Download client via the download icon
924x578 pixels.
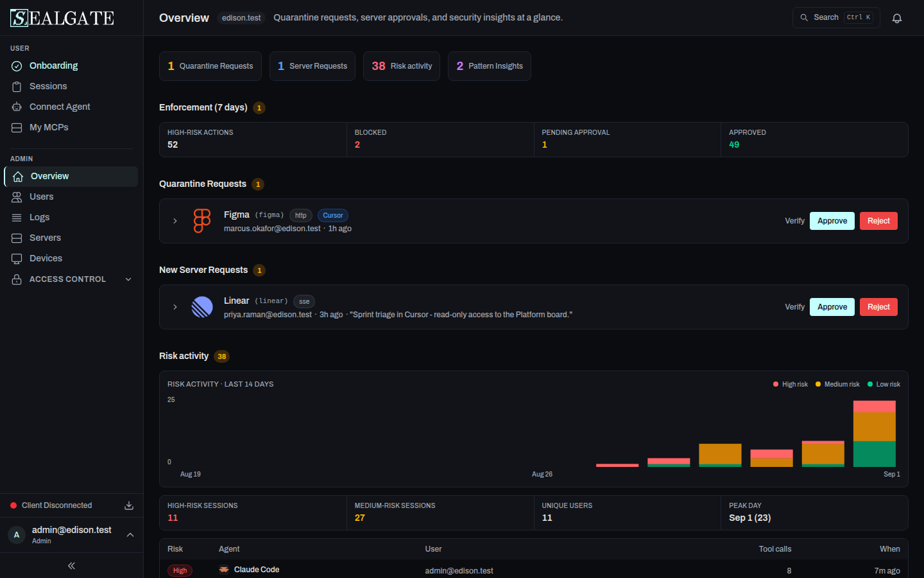[x=129, y=505]
